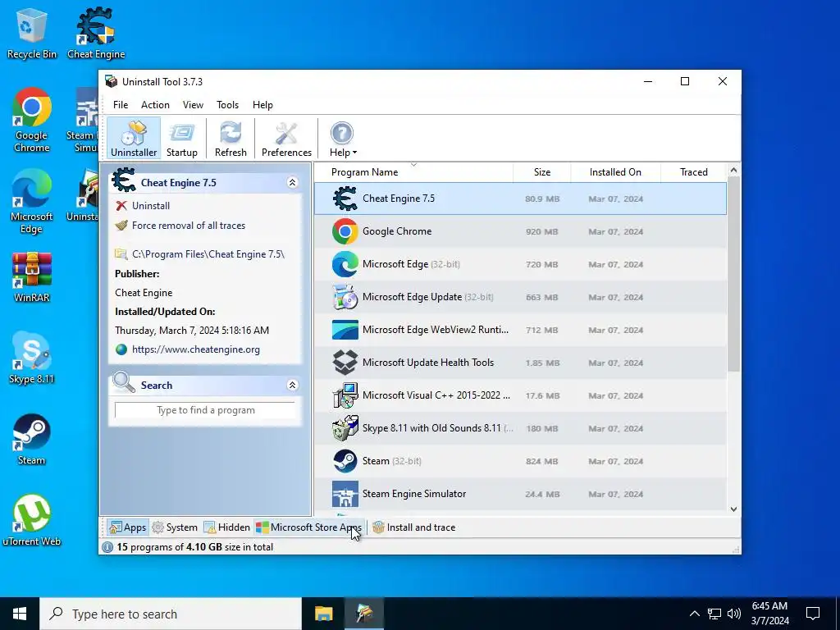Select the Steam desktop shortcut

pos(32,440)
